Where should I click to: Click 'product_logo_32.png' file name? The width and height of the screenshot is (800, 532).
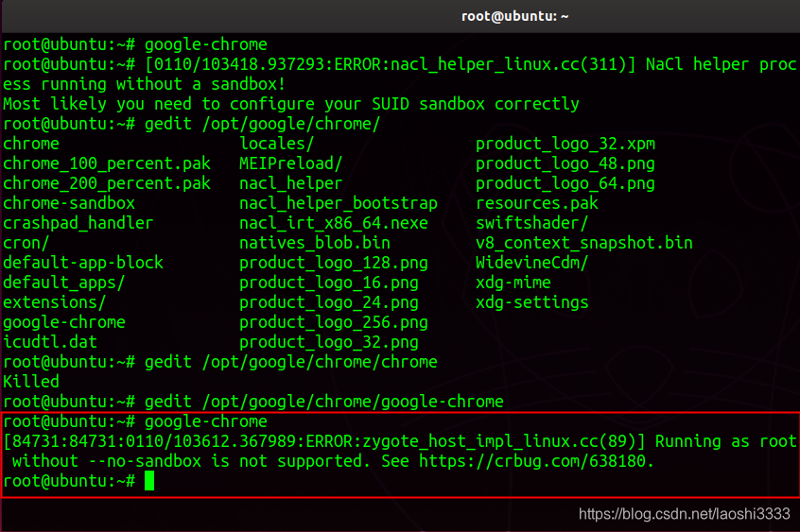[x=329, y=343]
